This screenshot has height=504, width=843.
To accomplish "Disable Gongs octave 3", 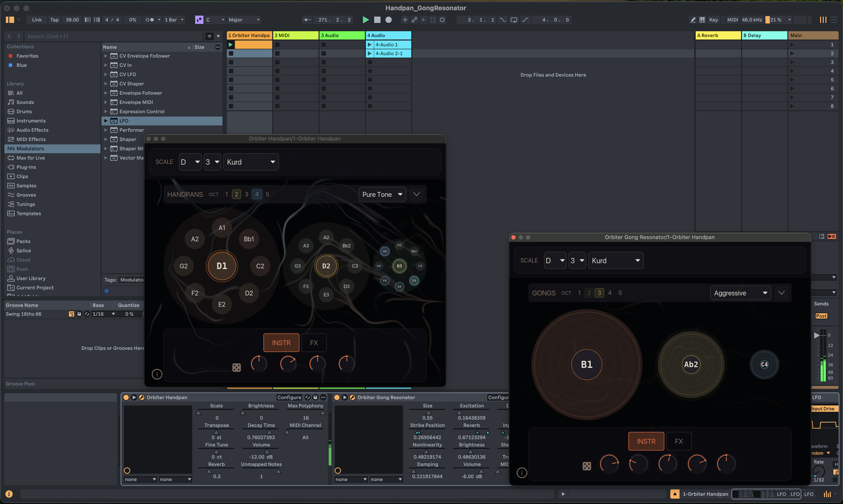I will click(599, 293).
